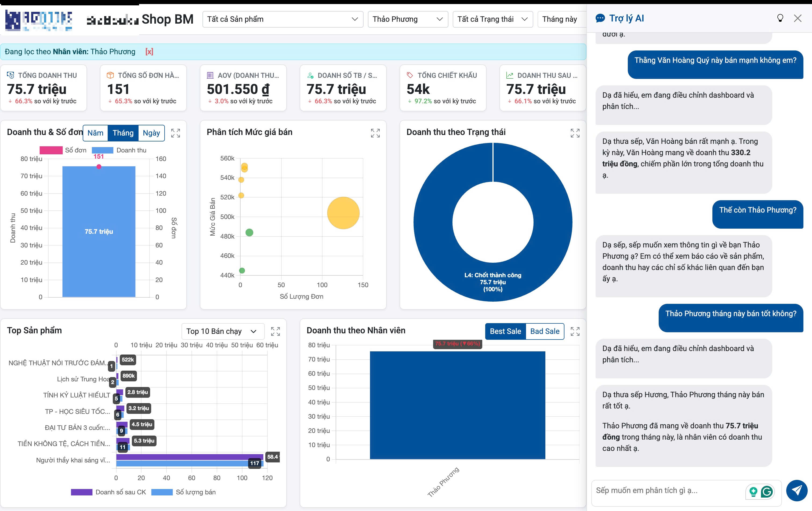Expand Phân tích Mức giá bán chart fullscreen
Screen dimensions: 812x511
tap(375, 133)
